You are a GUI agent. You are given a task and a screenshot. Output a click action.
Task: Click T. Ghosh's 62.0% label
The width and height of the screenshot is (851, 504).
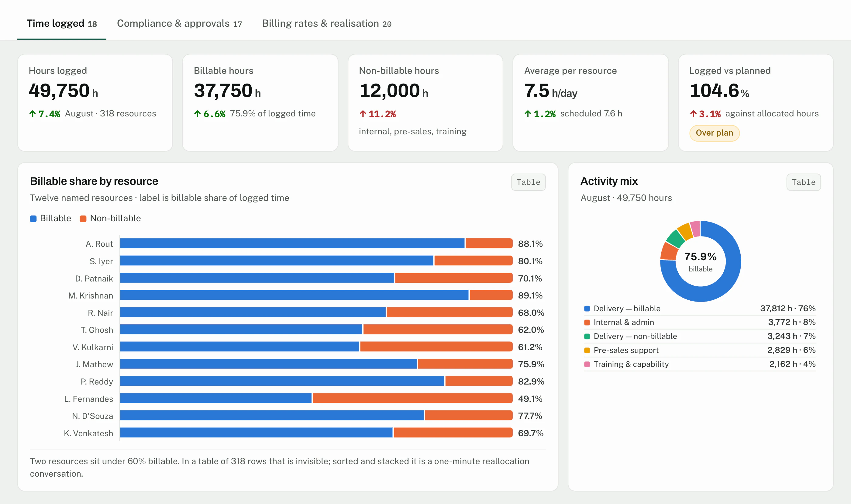pos(531,330)
